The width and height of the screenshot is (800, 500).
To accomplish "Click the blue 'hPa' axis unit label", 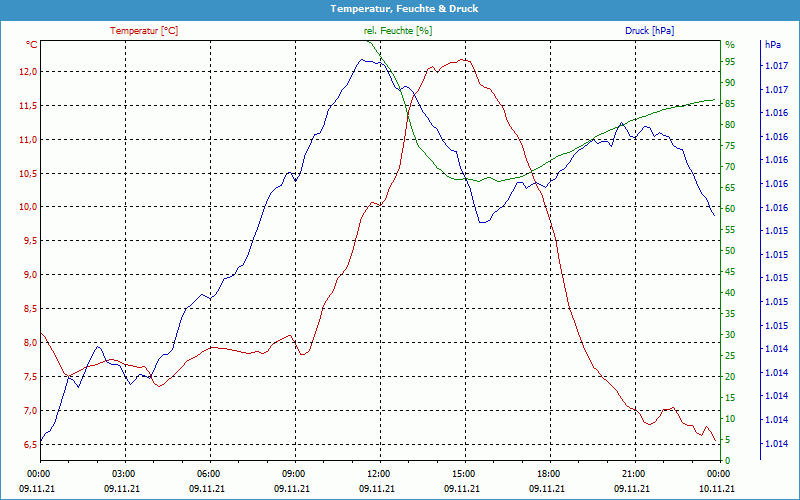I will click(773, 45).
